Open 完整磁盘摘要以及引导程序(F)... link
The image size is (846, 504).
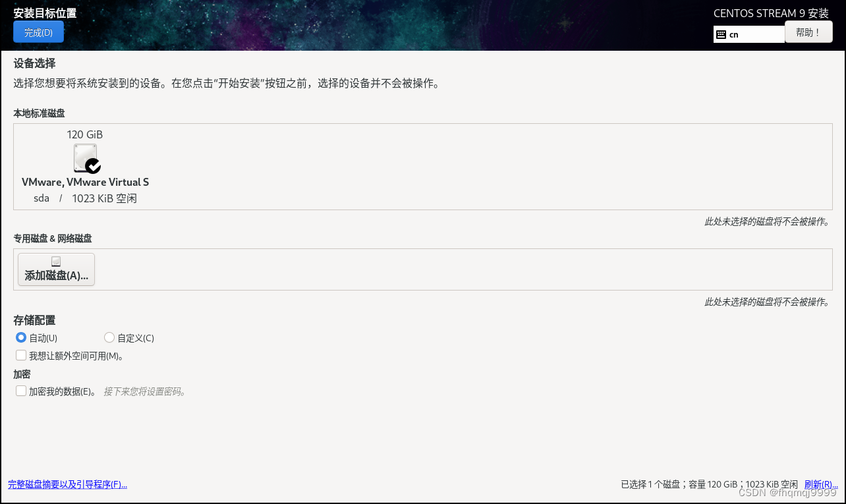click(67, 484)
